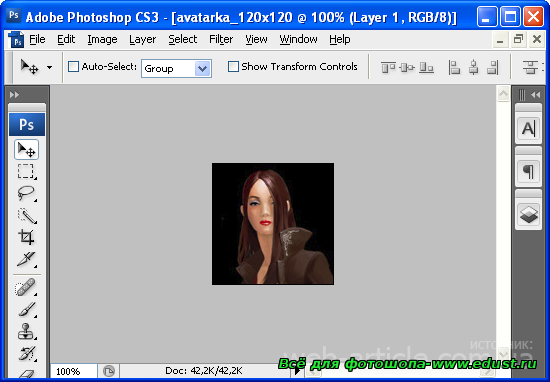Expand the right panel dock arrows

coord(535,95)
